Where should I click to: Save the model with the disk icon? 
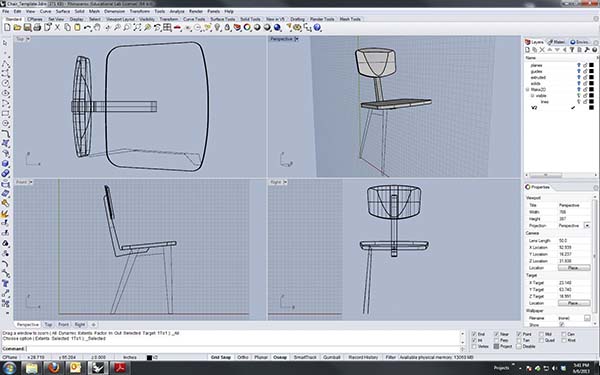pos(27,28)
